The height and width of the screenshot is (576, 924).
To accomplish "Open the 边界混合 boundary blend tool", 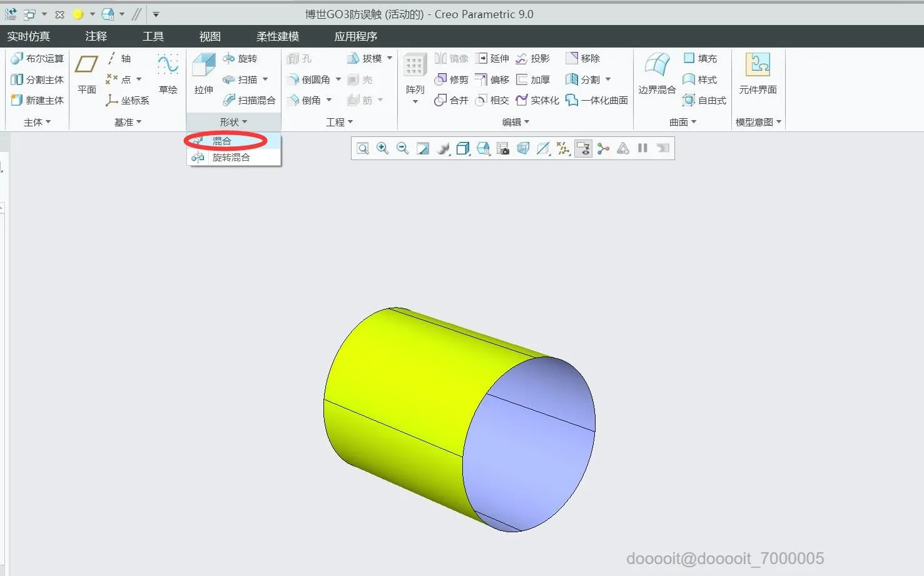I will (x=657, y=74).
